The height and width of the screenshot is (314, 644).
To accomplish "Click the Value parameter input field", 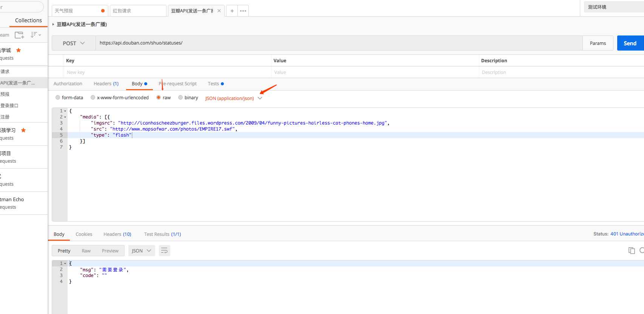I will pyautogui.click(x=375, y=72).
